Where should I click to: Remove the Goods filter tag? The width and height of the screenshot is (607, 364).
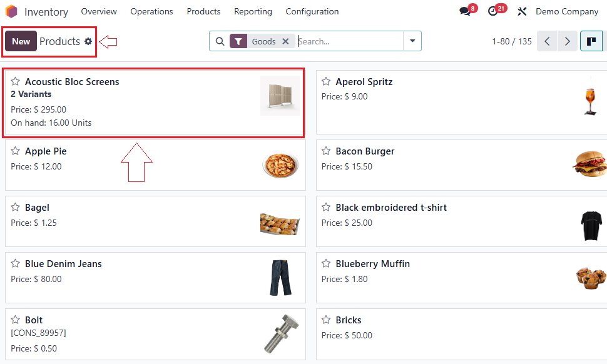pyautogui.click(x=285, y=41)
